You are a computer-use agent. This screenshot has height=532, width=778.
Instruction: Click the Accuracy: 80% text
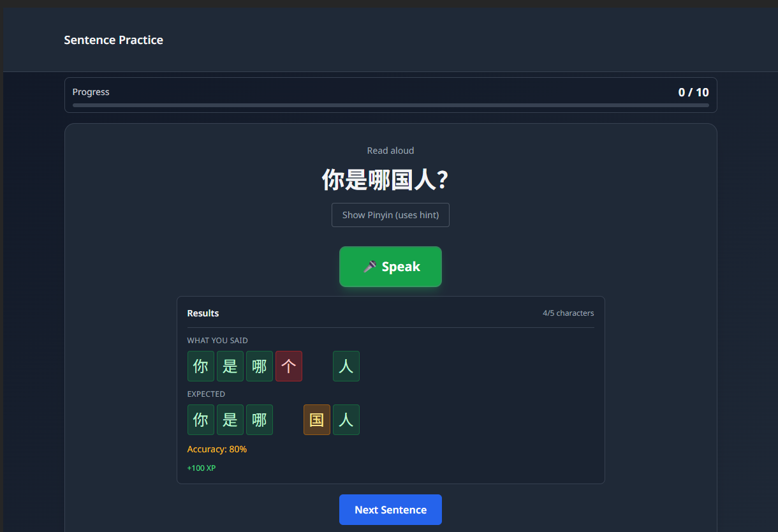pyautogui.click(x=217, y=449)
